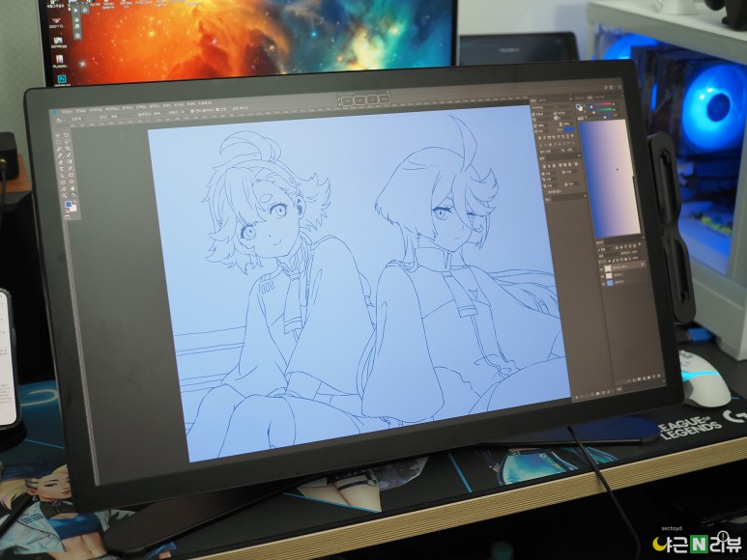Open the first dropdown in the options bar

pyautogui.click(x=76, y=119)
